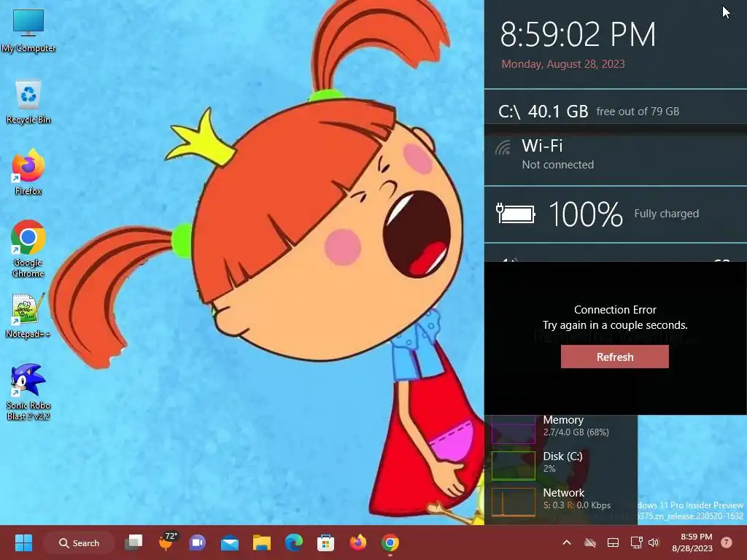Viewport: 747px width, 560px height.
Task: Select Sonic Robo Blast 2 v2.2 shortcut
Action: click(x=28, y=392)
